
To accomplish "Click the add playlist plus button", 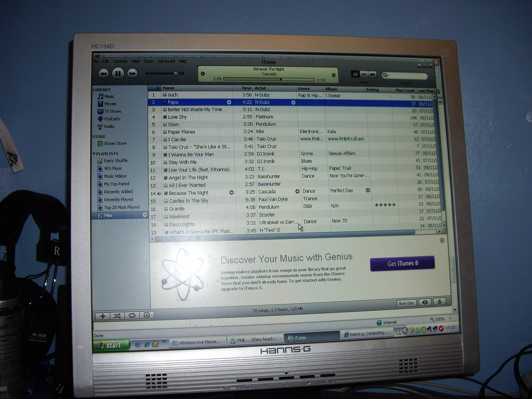I will (103, 316).
